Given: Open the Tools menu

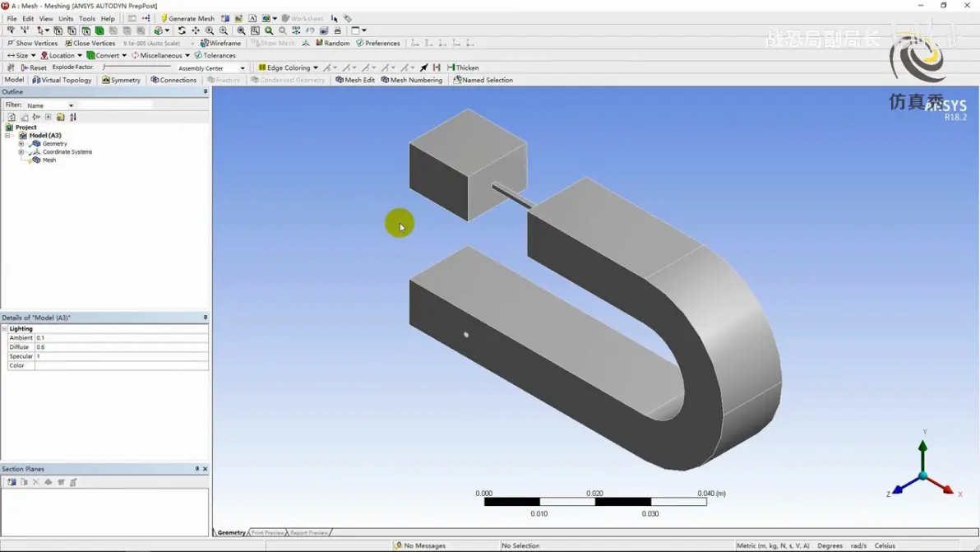Looking at the screenshot, I should pyautogui.click(x=87, y=18).
